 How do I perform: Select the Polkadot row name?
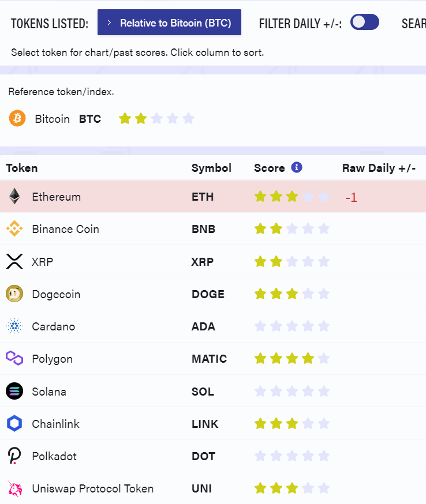coord(54,456)
